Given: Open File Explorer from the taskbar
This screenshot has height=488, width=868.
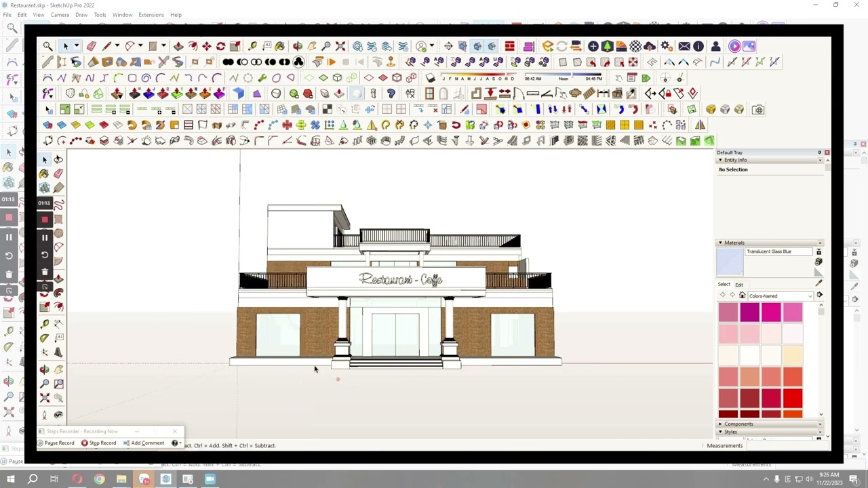Looking at the screenshot, I should (x=121, y=479).
